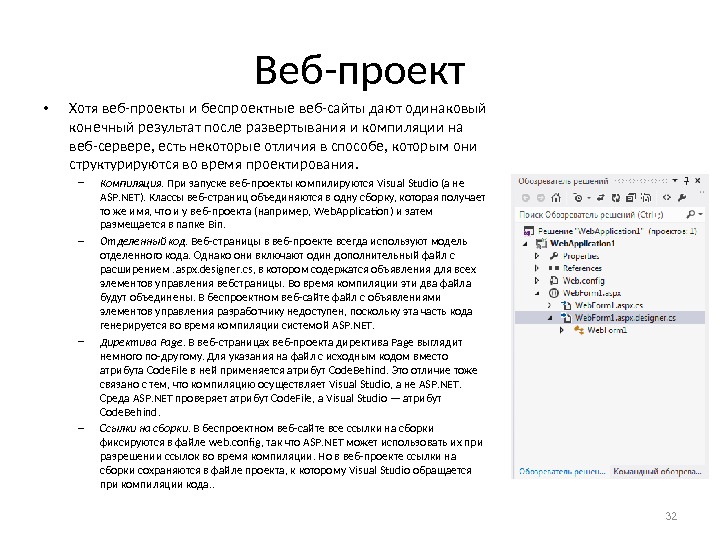Click the globe icon of WebForm1.aspx
The image size is (720, 540).
point(554,293)
